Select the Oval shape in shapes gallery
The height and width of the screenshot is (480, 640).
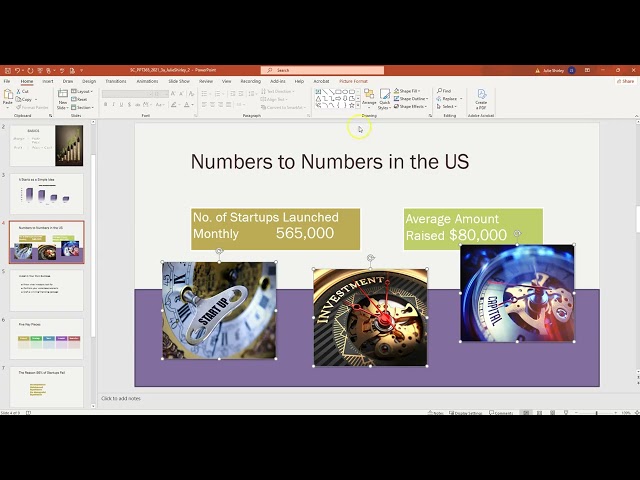tap(345, 92)
